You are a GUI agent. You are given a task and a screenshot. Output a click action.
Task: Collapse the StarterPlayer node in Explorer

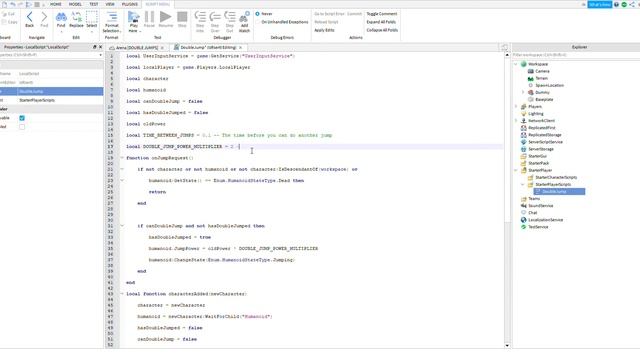pyautogui.click(x=516, y=170)
